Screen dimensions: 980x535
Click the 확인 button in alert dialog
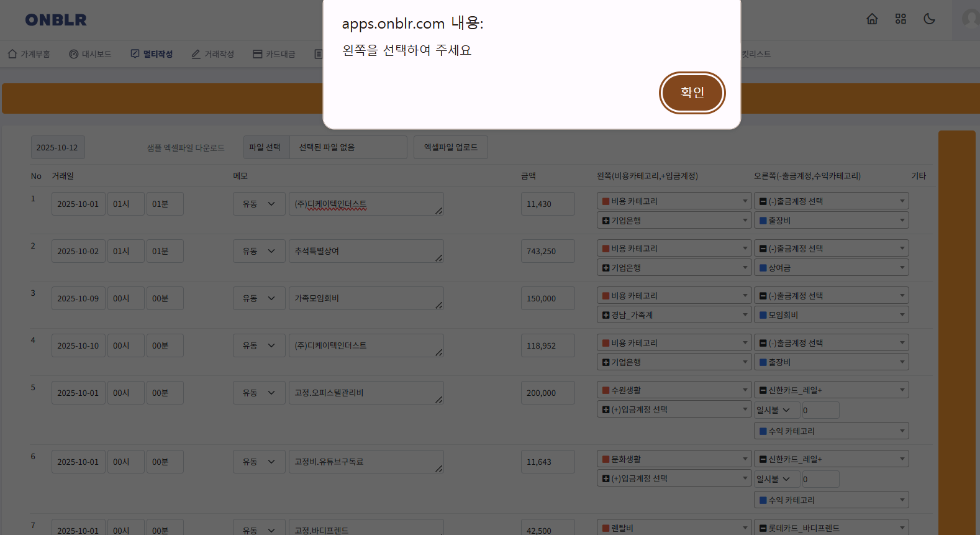pos(692,93)
